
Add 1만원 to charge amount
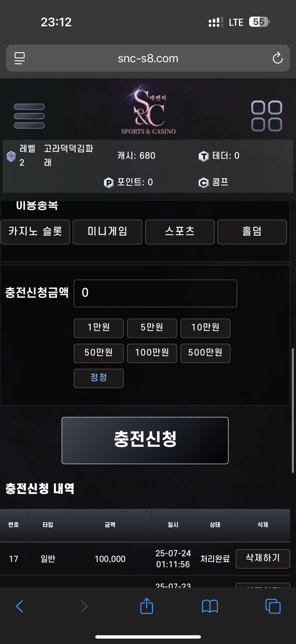click(x=99, y=328)
